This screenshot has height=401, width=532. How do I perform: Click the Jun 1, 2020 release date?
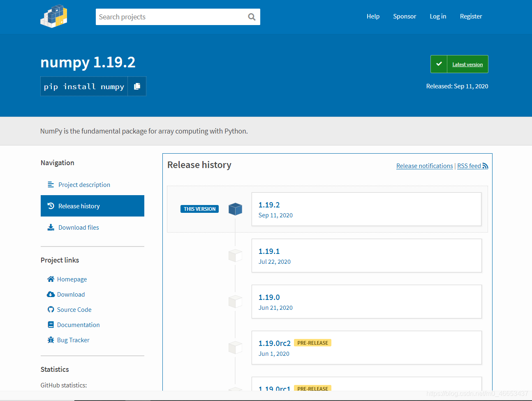coord(274,354)
